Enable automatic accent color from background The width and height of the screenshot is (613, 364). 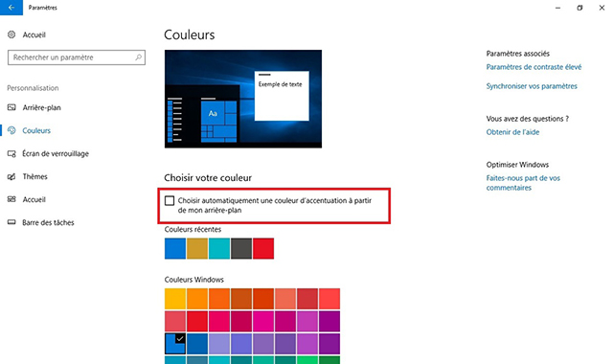tap(170, 200)
